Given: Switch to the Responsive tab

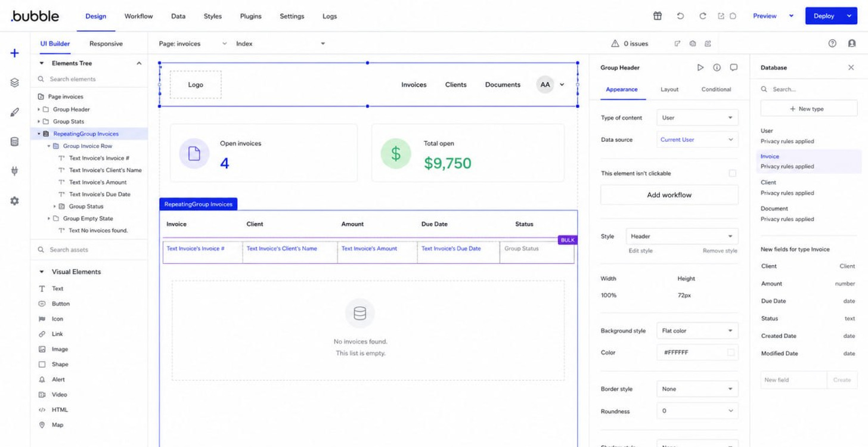Looking at the screenshot, I should tap(106, 44).
